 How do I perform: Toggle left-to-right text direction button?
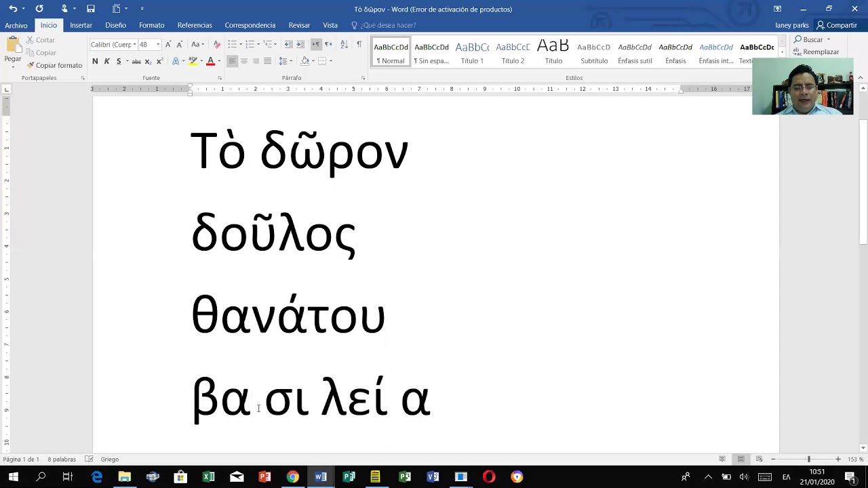(x=316, y=44)
